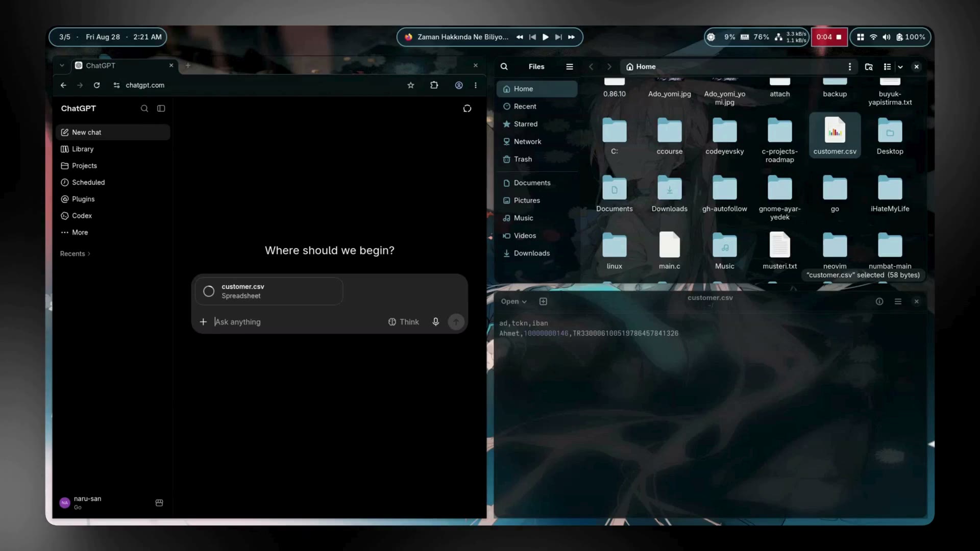
Task: Open the Wi-Fi indicator in top bar
Action: [873, 37]
